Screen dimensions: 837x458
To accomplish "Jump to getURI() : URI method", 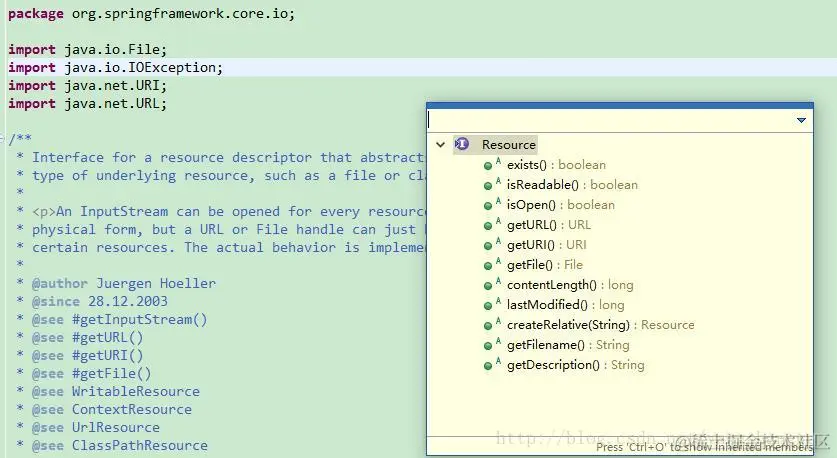I will [x=547, y=245].
